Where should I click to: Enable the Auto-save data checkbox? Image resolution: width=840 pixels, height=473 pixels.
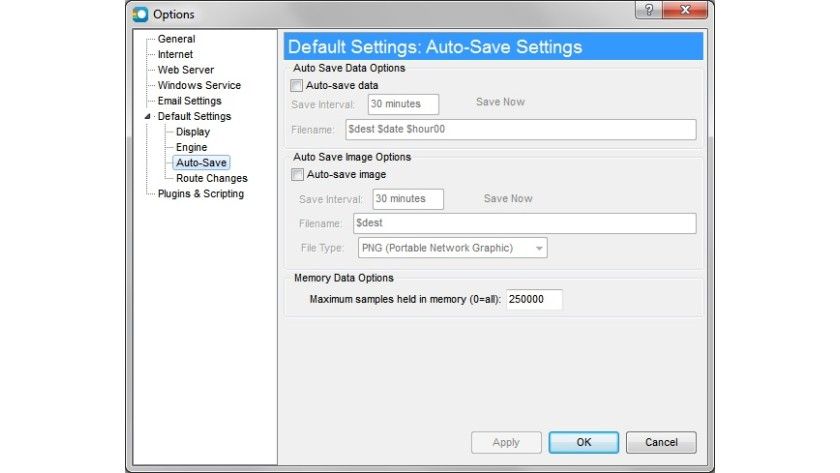point(296,86)
